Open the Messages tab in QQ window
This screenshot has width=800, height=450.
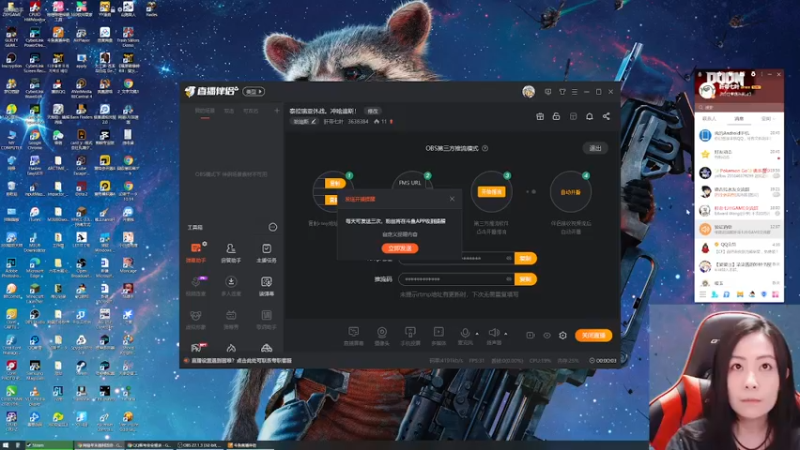pyautogui.click(x=739, y=118)
